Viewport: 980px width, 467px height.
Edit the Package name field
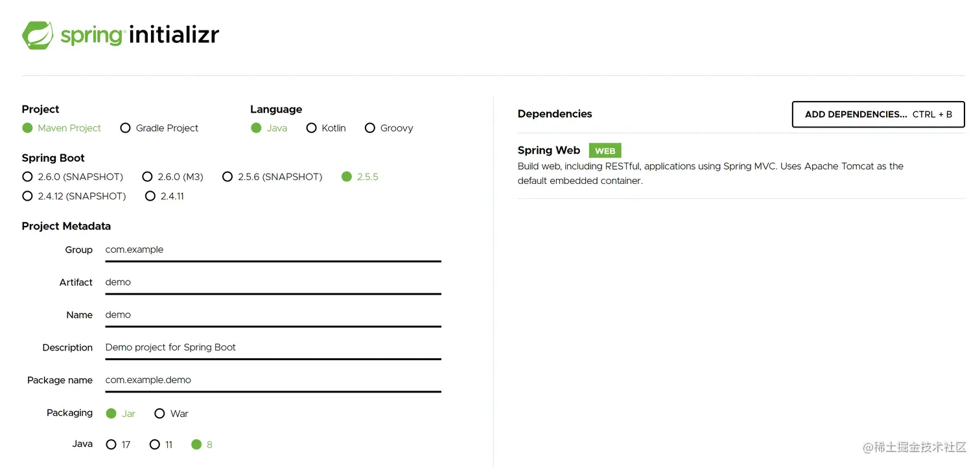tap(273, 380)
